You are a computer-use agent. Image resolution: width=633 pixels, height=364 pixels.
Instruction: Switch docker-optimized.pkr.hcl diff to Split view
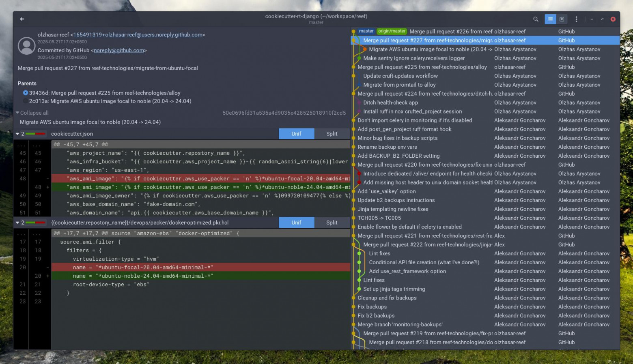(332, 222)
